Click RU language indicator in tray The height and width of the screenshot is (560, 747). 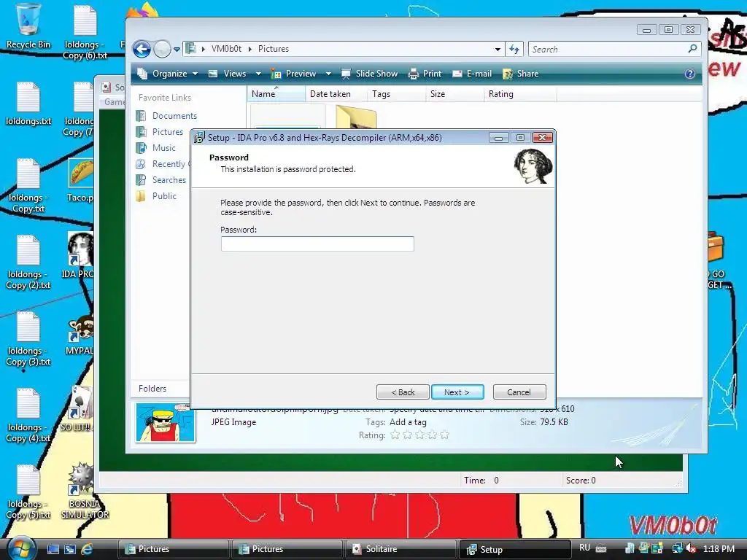click(585, 548)
